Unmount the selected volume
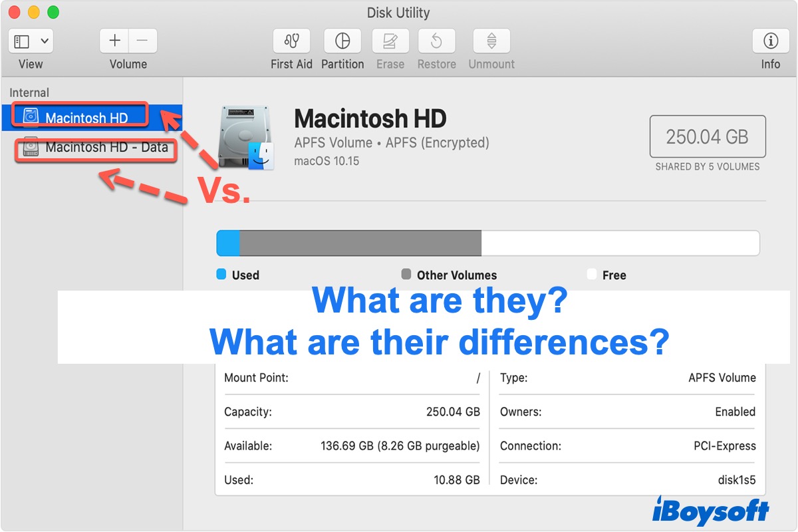Viewport: 798px width, 532px height. pyautogui.click(x=491, y=41)
